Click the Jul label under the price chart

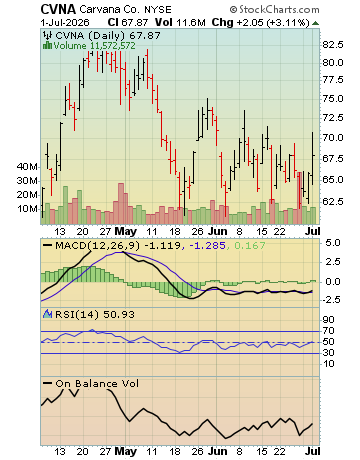[312, 231]
